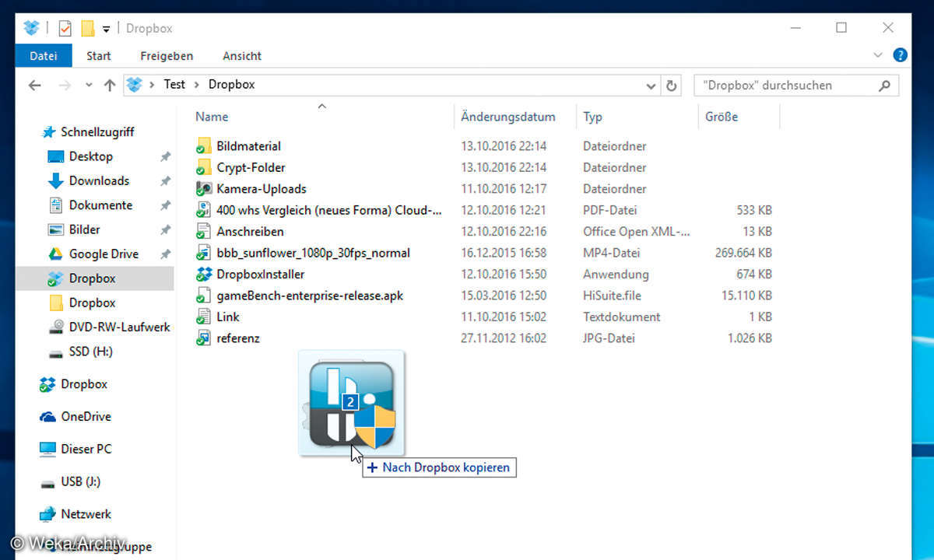Click the referenz JPG file icon

point(203,338)
